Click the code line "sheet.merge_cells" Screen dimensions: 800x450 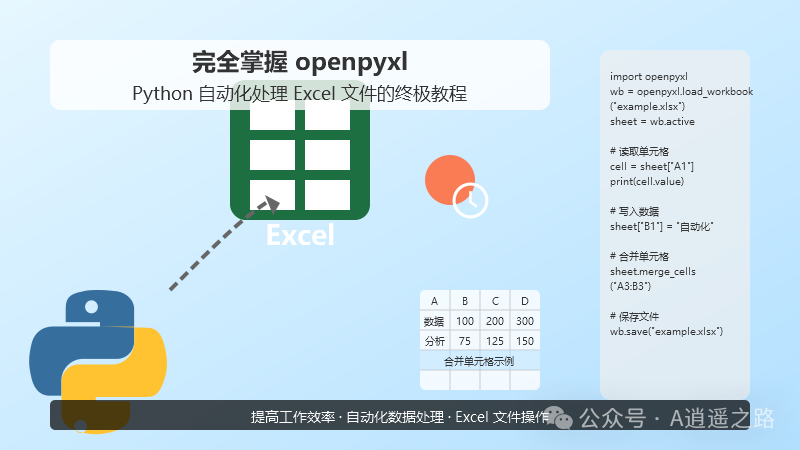653,271
